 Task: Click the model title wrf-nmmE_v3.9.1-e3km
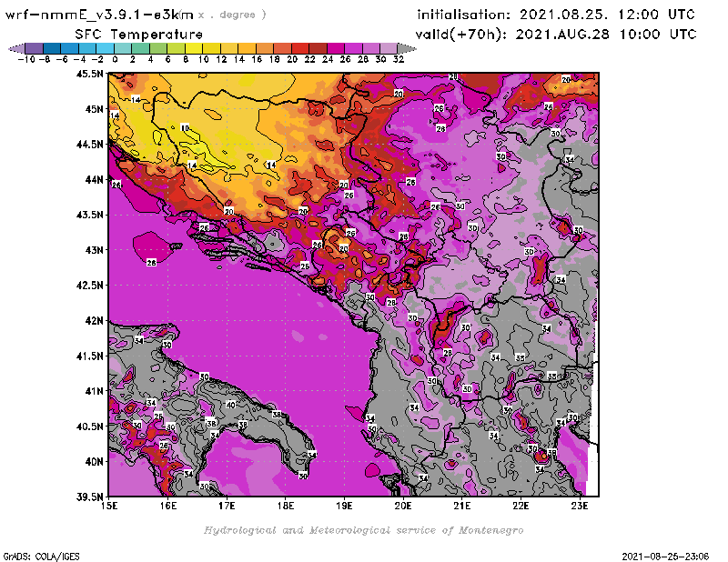99,15
